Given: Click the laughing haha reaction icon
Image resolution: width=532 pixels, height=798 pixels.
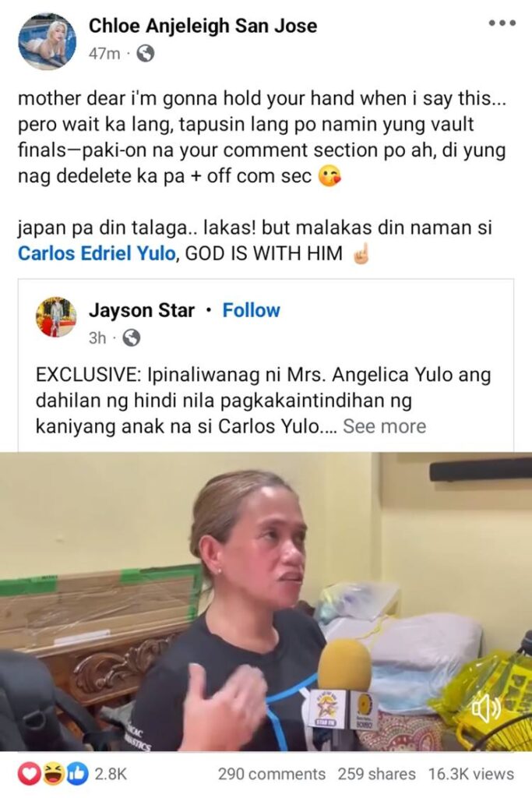Looking at the screenshot, I should [53, 774].
